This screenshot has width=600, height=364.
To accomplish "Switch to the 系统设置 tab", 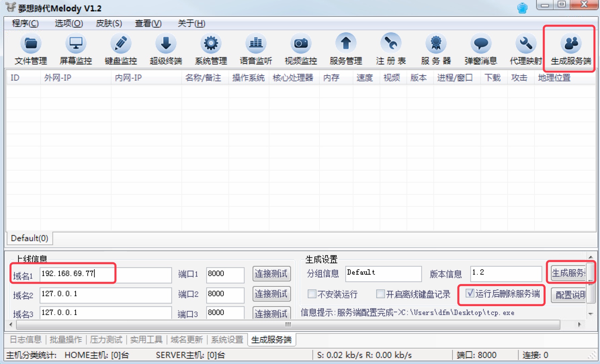I will pyautogui.click(x=227, y=339).
